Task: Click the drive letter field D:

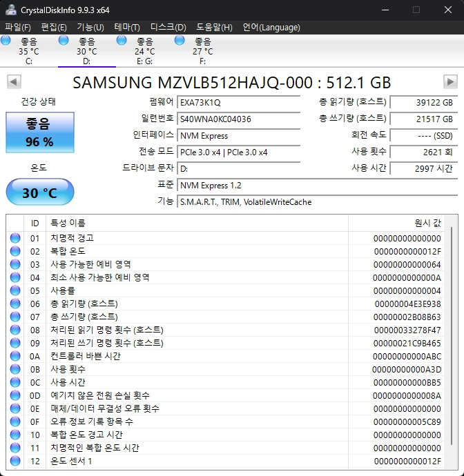Action: [239, 169]
